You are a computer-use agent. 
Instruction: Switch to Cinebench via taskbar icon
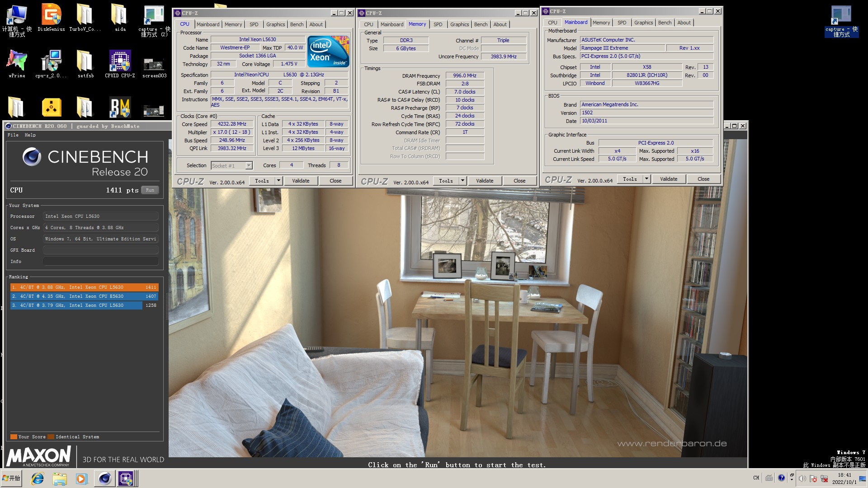click(104, 479)
